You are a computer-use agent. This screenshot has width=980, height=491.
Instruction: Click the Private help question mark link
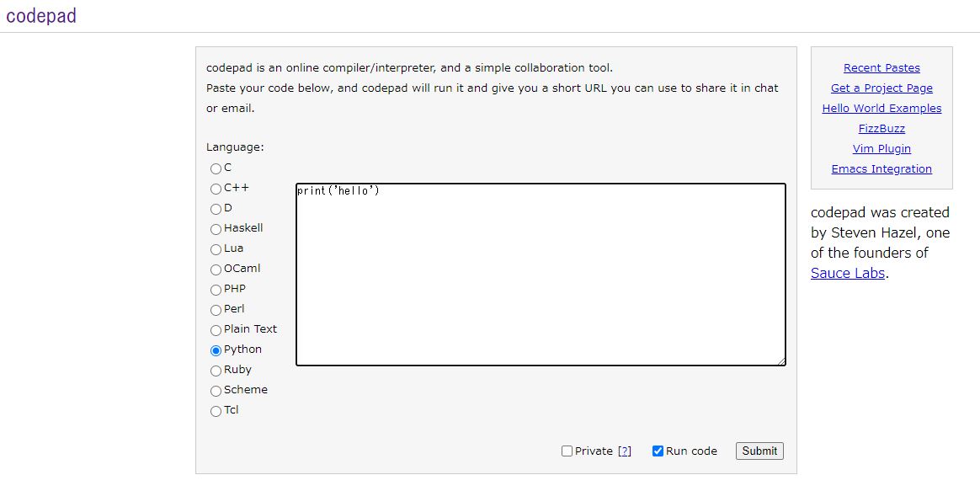tap(624, 451)
